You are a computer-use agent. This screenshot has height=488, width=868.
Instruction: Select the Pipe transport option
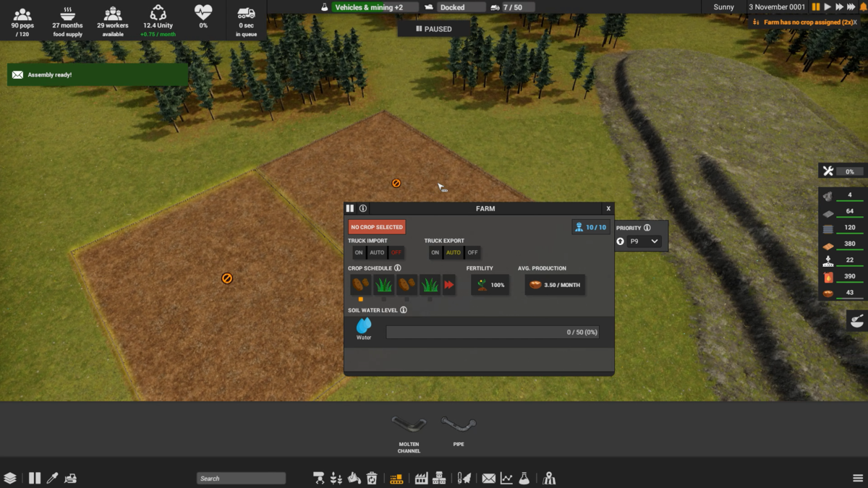pos(459,432)
